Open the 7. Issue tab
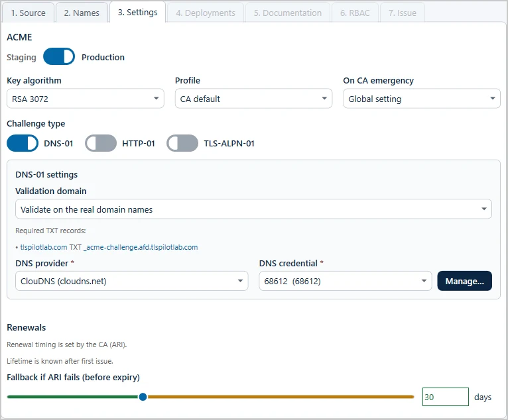Screen dimensions: 508x420 (403, 13)
